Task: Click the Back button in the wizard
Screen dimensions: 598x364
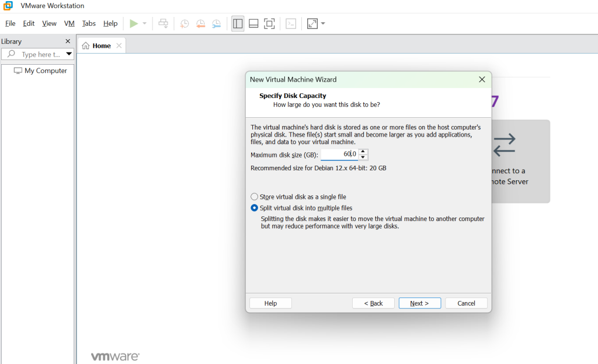Action: tap(373, 303)
